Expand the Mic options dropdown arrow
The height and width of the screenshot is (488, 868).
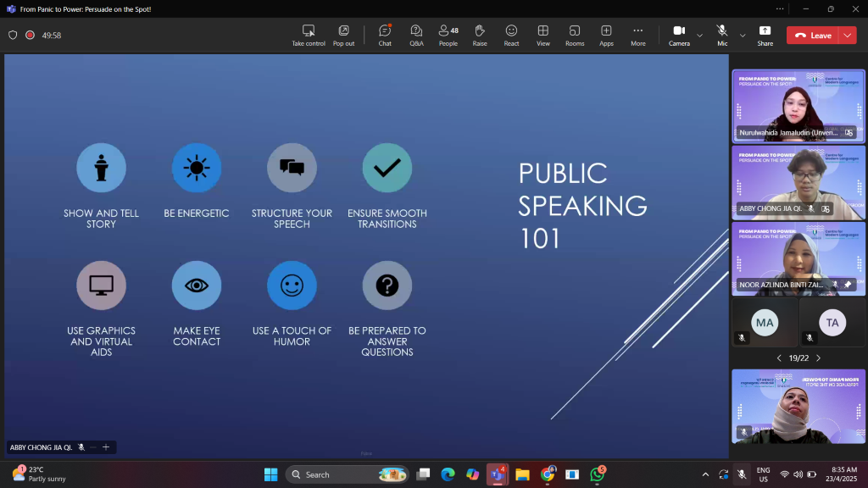(743, 36)
